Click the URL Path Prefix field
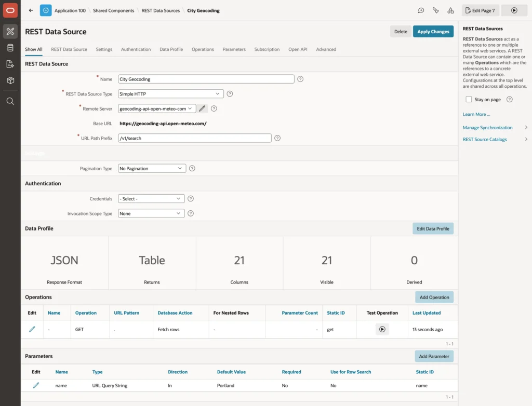The height and width of the screenshot is (406, 532). [194, 138]
